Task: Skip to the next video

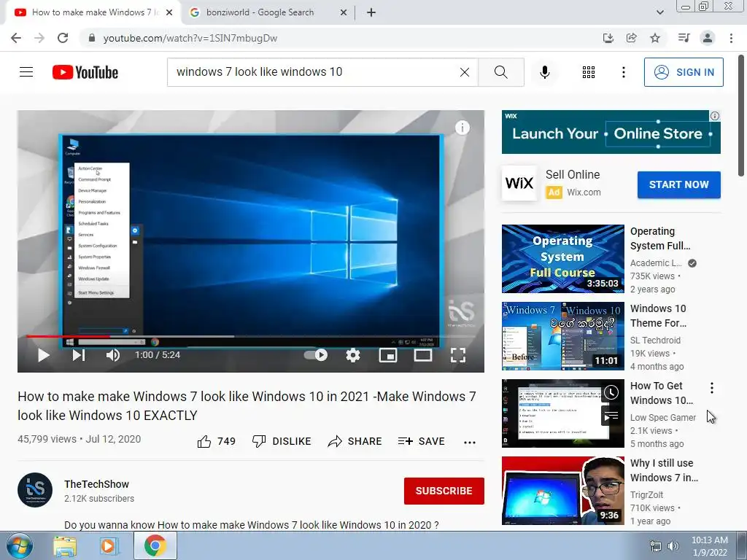Action: (x=79, y=355)
